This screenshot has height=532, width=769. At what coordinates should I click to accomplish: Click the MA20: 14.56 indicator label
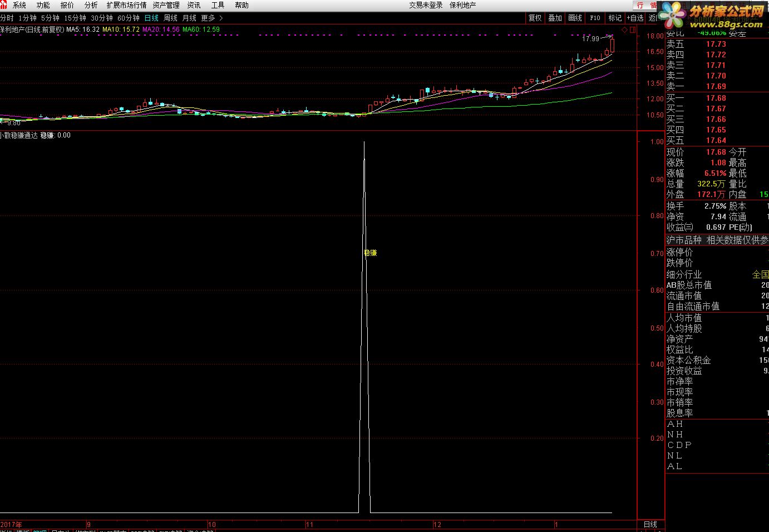pyautogui.click(x=161, y=29)
